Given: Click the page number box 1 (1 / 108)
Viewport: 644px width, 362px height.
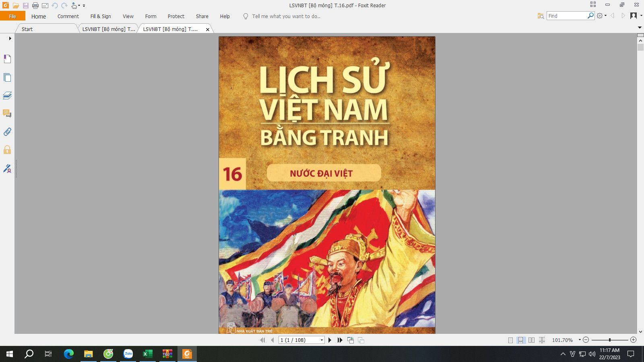Looking at the screenshot, I should click(299, 340).
